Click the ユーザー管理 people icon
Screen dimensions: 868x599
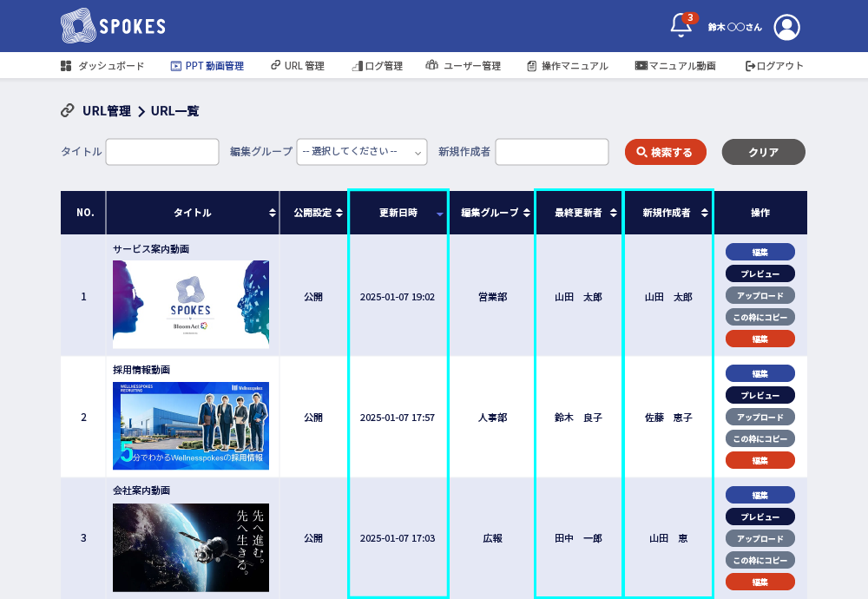click(432, 65)
